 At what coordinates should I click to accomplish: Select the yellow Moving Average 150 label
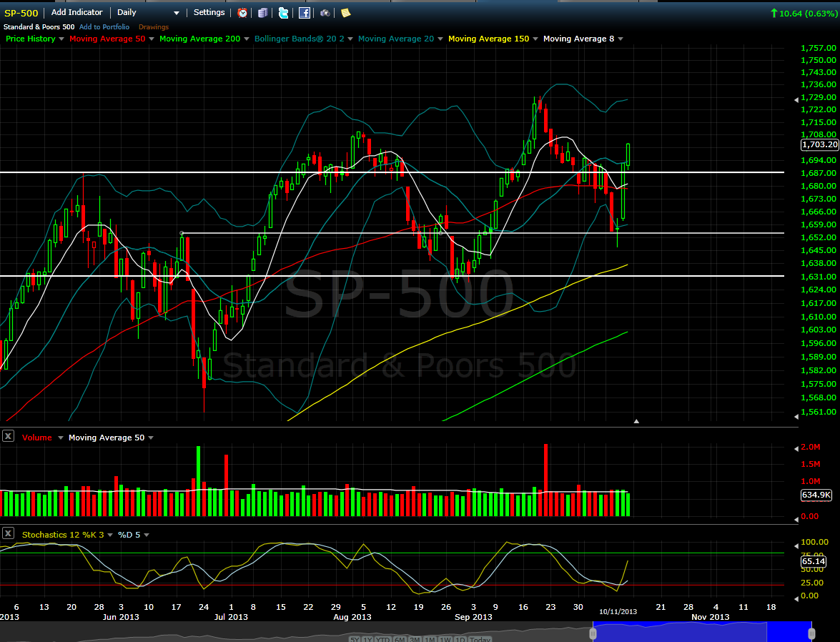(x=488, y=39)
